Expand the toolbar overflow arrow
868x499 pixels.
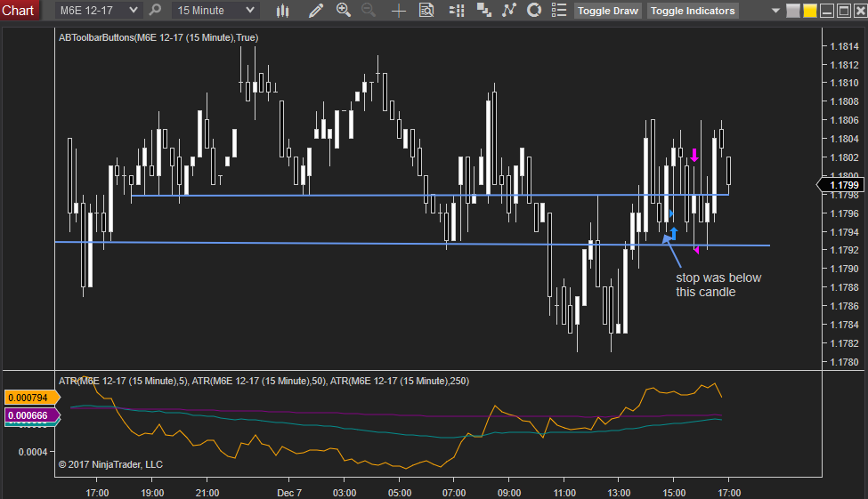[775, 11]
